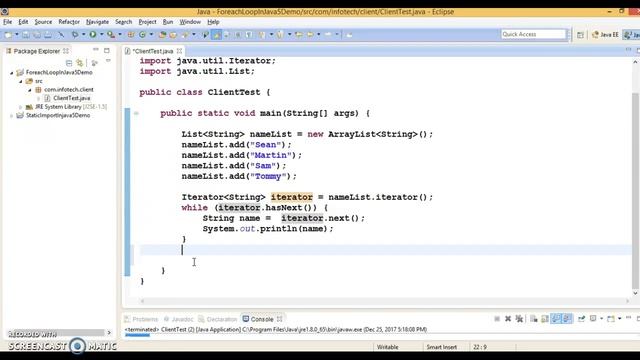Screen dimensions: 640x360
Task: Click the Debug bug icon
Action: 75,35
